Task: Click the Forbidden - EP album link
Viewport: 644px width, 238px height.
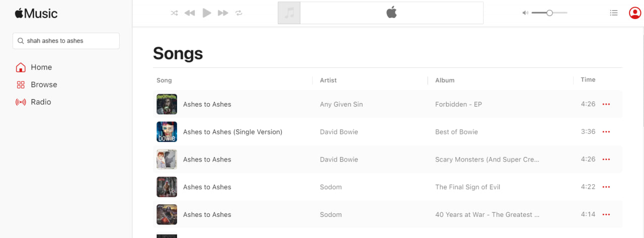Action: (458, 104)
